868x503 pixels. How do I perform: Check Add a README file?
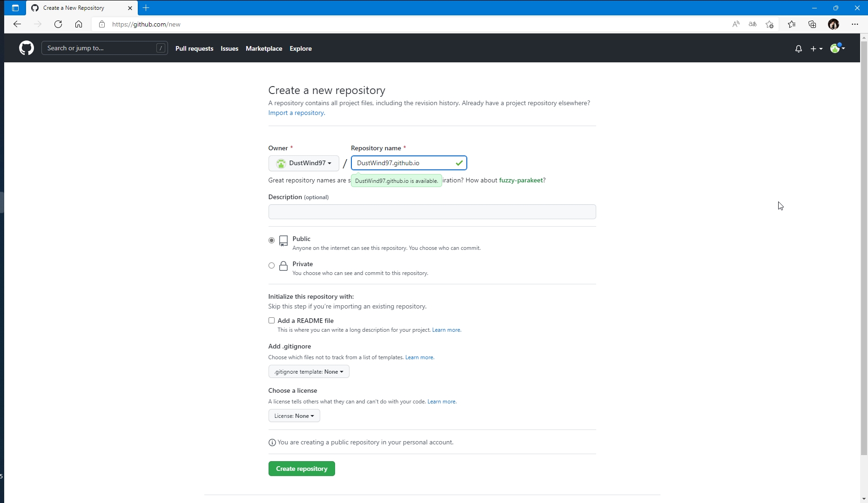[271, 321]
